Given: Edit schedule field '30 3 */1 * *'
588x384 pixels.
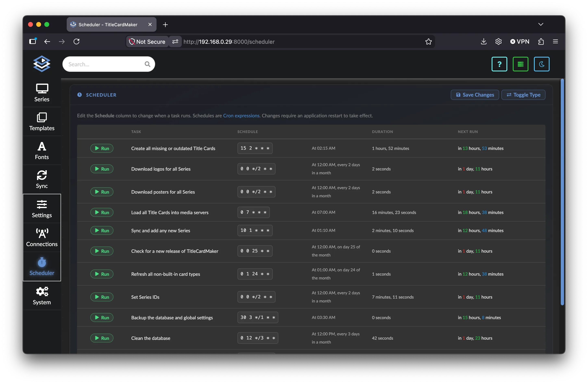Looking at the screenshot, I should tap(258, 317).
